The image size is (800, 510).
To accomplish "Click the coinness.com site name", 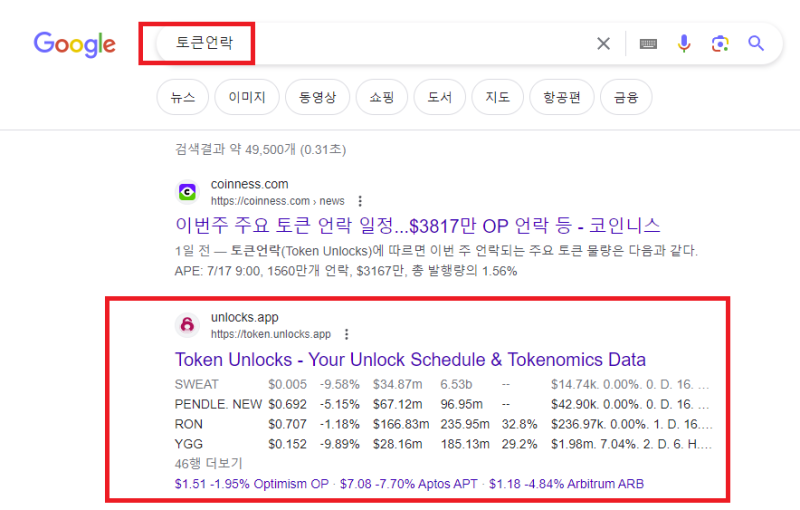I will click(x=249, y=184).
